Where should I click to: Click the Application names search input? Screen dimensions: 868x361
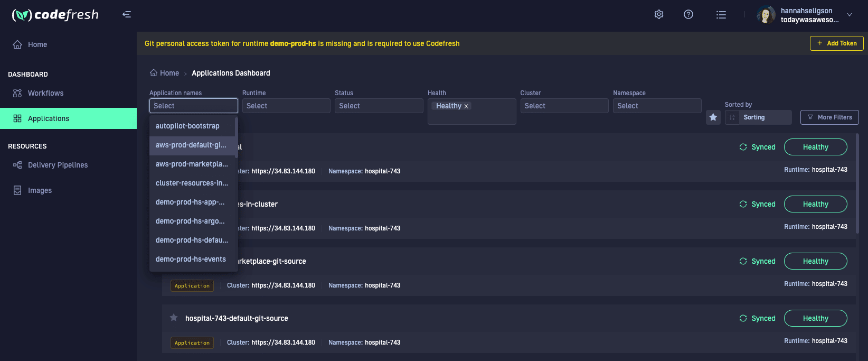click(x=193, y=106)
